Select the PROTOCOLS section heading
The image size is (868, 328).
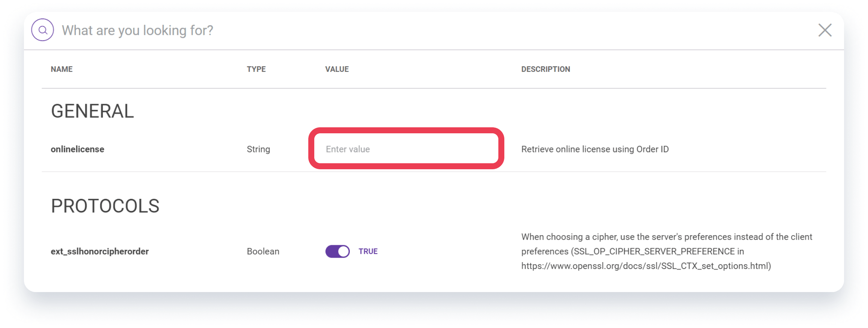point(105,206)
